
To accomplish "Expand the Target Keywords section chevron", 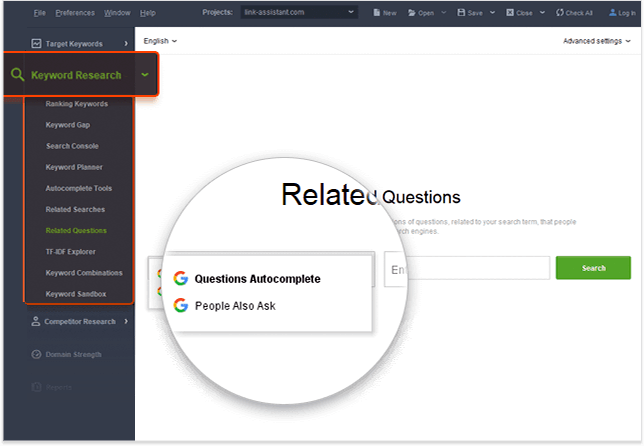I will [x=126, y=43].
